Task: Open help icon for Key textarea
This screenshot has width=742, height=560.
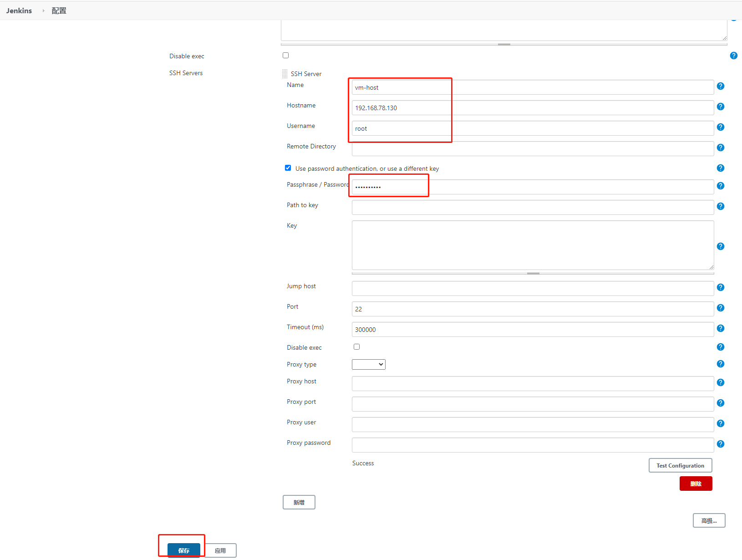Action: point(720,246)
